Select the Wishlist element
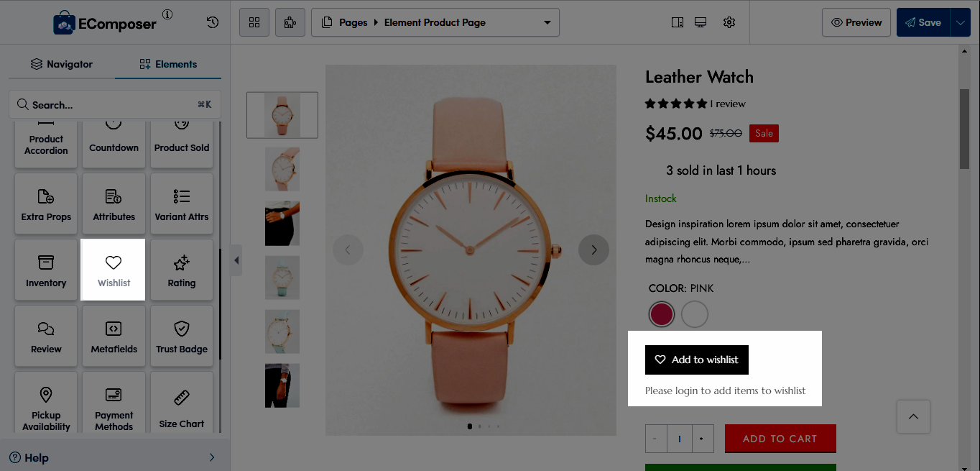 [114, 270]
